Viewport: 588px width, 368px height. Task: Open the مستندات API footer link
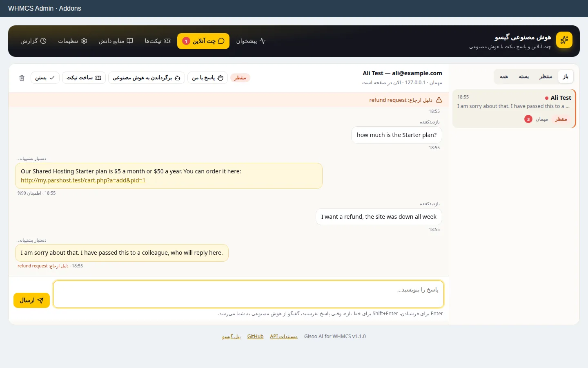(284, 337)
